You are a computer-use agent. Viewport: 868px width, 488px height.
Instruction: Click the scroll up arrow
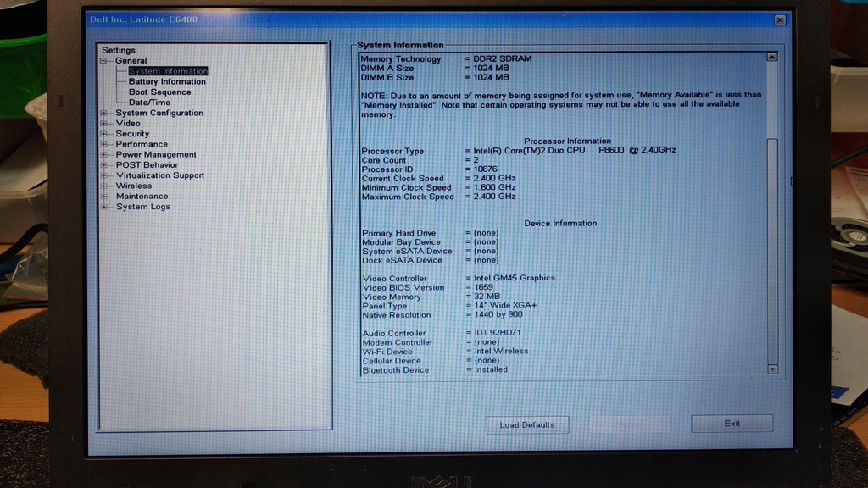pyautogui.click(x=772, y=57)
